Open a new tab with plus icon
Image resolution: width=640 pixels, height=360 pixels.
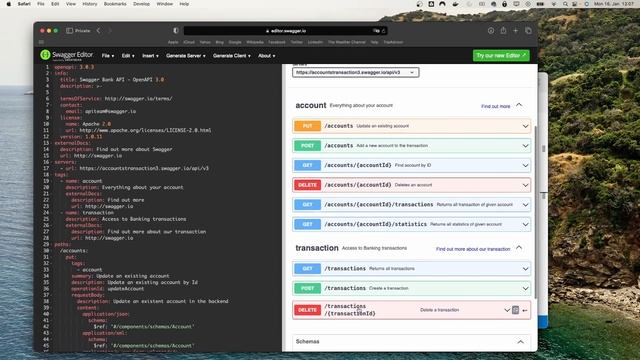point(516,31)
